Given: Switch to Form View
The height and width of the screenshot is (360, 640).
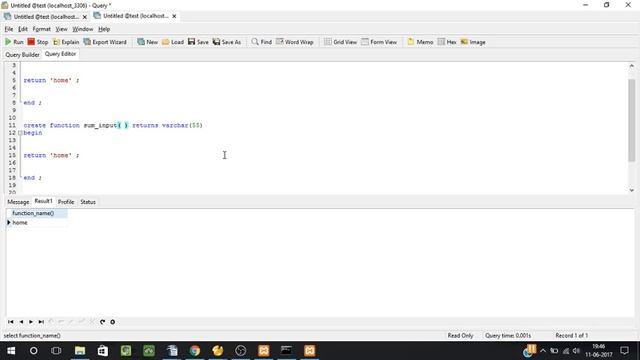Looking at the screenshot, I should pos(379,42).
